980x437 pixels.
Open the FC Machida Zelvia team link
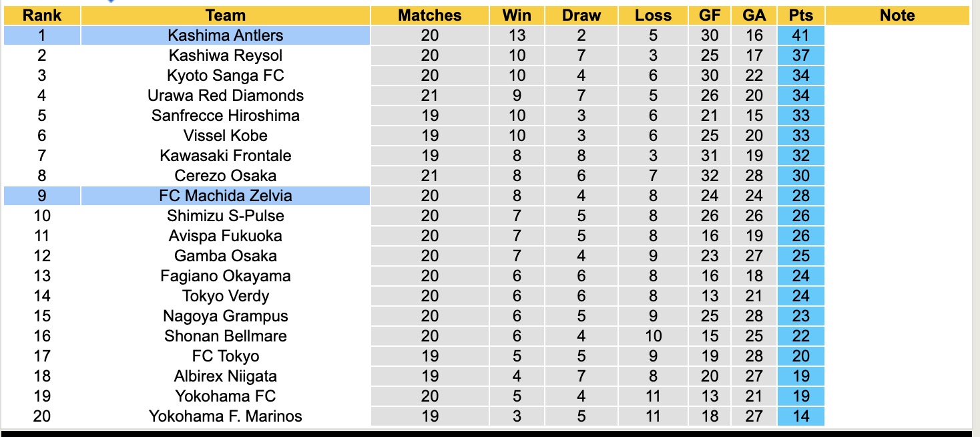point(225,196)
